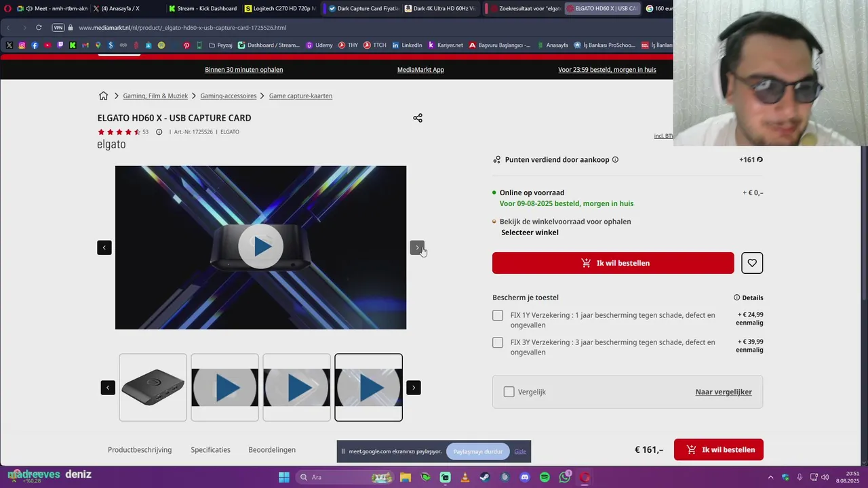Open Steam from the taskbar
The image size is (868, 488).
pos(484,477)
